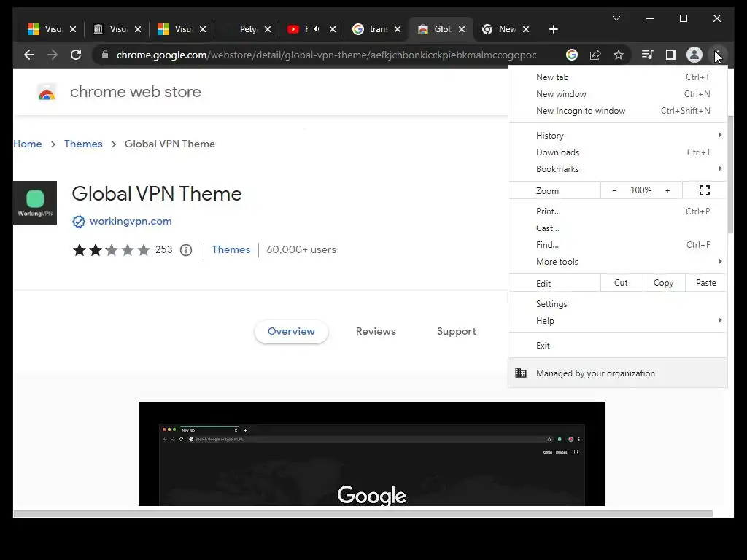747x560 pixels.
Task: Reload the page with the refresh icon
Action: 76,55
